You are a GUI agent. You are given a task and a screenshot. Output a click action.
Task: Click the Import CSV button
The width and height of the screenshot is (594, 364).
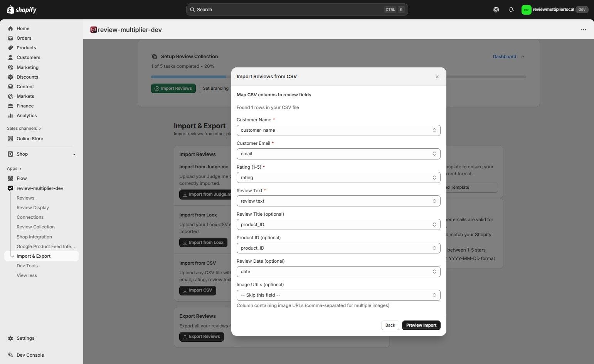coord(197,290)
